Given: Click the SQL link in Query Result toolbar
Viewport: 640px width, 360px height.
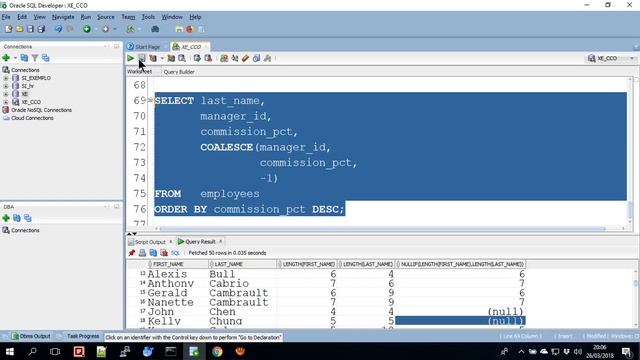Looking at the screenshot, I should pyautogui.click(x=175, y=253).
